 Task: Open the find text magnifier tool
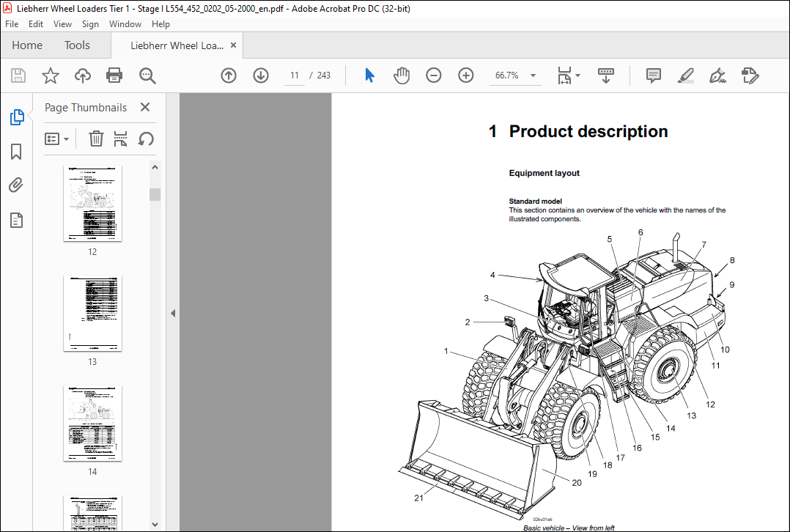(x=147, y=75)
